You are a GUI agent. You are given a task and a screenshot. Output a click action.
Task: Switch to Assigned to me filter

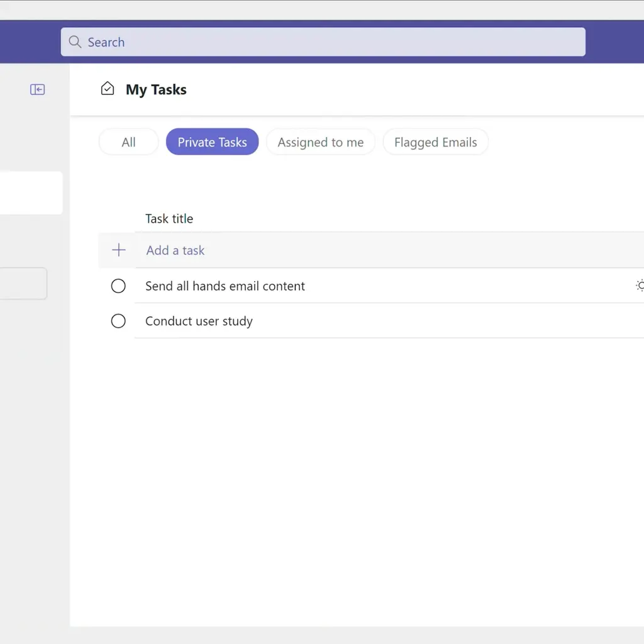[320, 142]
